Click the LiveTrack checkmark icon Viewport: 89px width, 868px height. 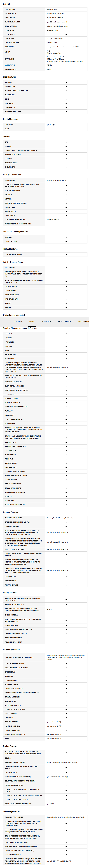(x=66, y=237)
